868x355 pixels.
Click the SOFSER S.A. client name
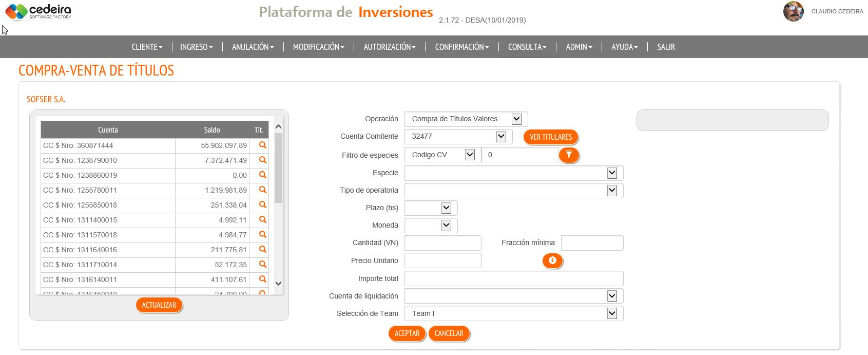(x=46, y=99)
